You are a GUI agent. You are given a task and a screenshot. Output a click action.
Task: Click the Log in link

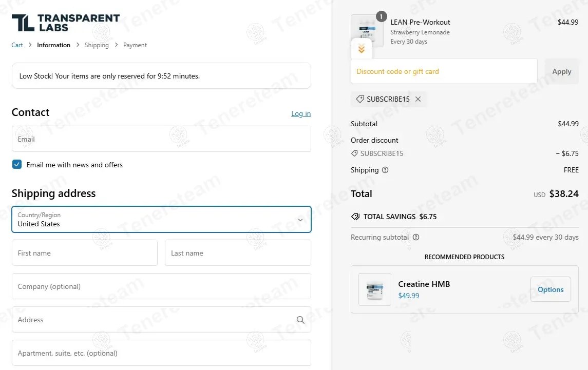(x=301, y=113)
